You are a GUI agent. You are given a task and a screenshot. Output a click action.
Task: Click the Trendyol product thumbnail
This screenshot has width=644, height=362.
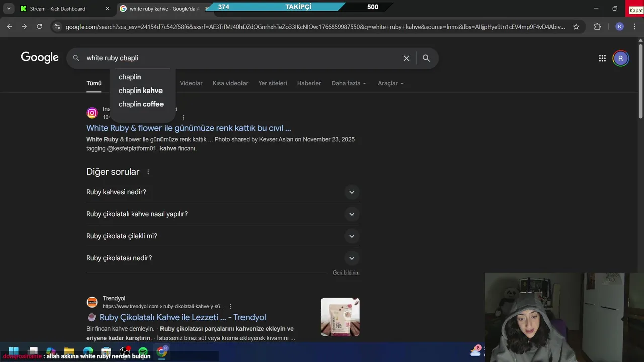pos(340,317)
